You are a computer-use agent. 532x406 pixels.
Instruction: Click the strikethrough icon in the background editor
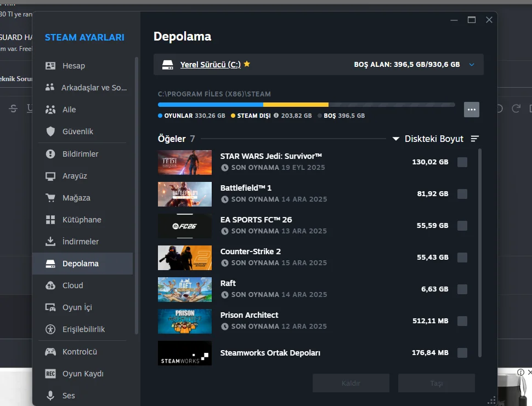pos(13,108)
